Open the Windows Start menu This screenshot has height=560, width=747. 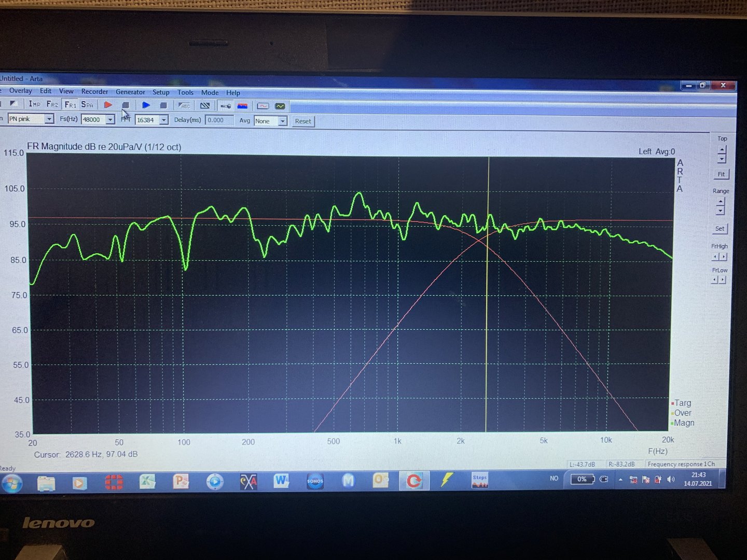tap(12, 483)
